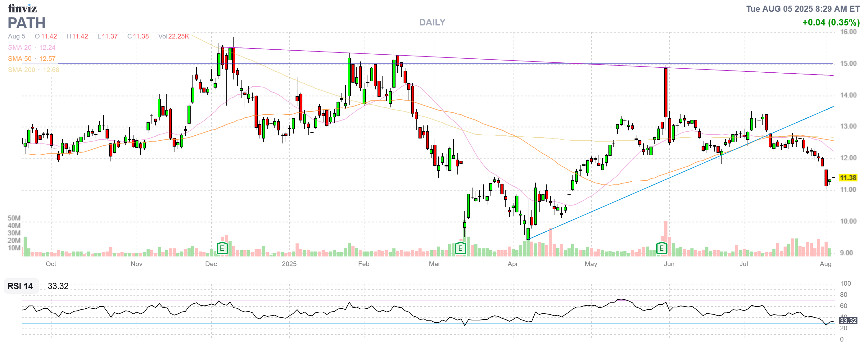This screenshot has width=868, height=349.
Task: Click the Vol 22.25K readout
Action: 174,36
